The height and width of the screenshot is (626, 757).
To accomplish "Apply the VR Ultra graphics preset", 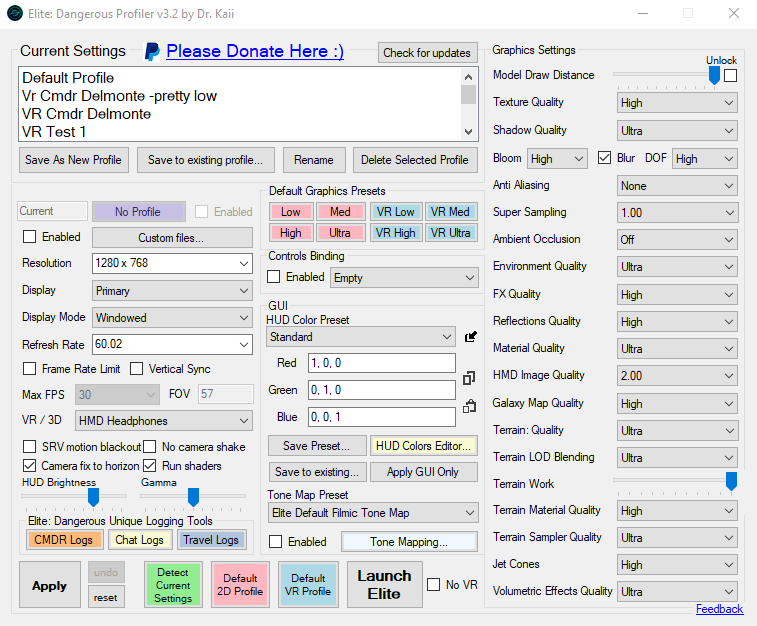I will pyautogui.click(x=450, y=233).
